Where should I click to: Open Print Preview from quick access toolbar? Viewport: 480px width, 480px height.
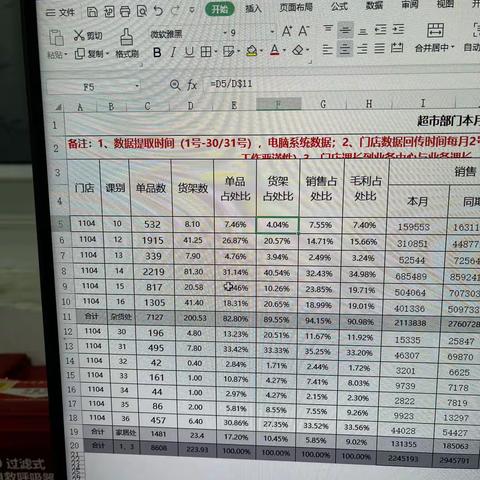(x=142, y=12)
